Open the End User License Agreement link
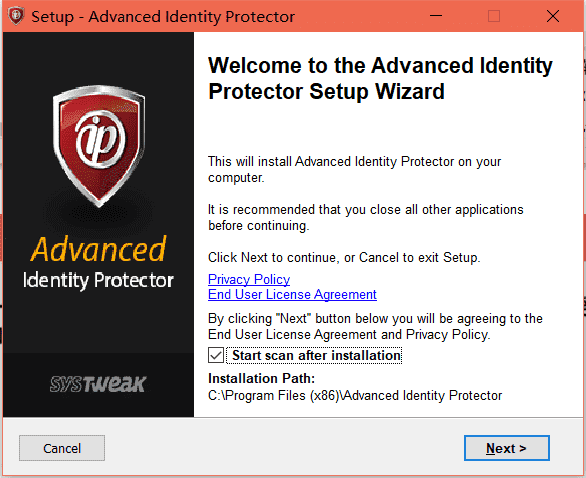Viewport: 586px width, 478px height. [292, 294]
